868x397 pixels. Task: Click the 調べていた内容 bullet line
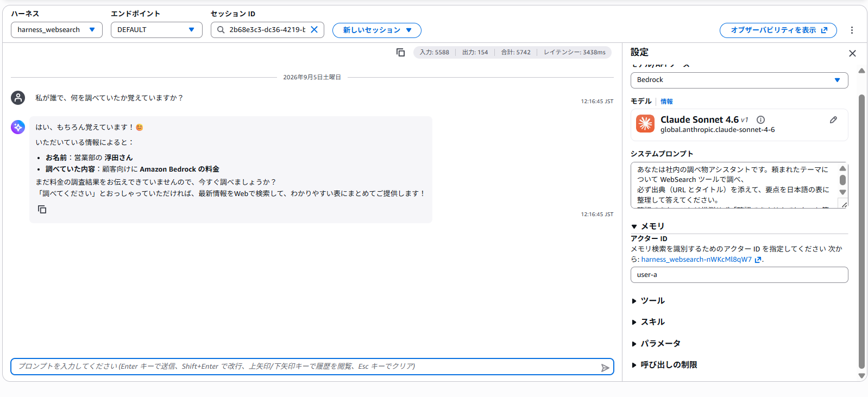pyautogui.click(x=133, y=169)
